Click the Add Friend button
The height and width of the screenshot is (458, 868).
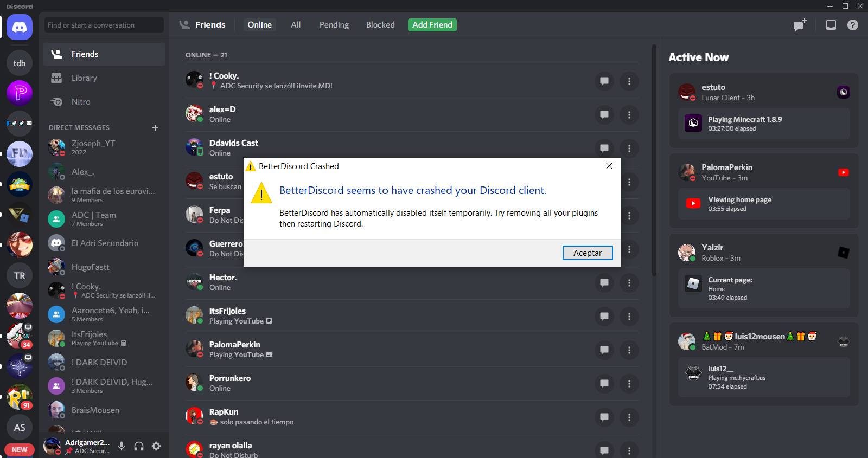pos(432,25)
